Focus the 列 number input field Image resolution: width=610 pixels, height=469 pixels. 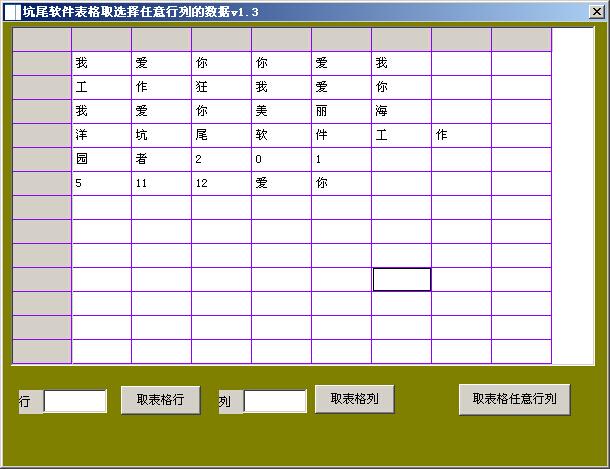pos(275,401)
